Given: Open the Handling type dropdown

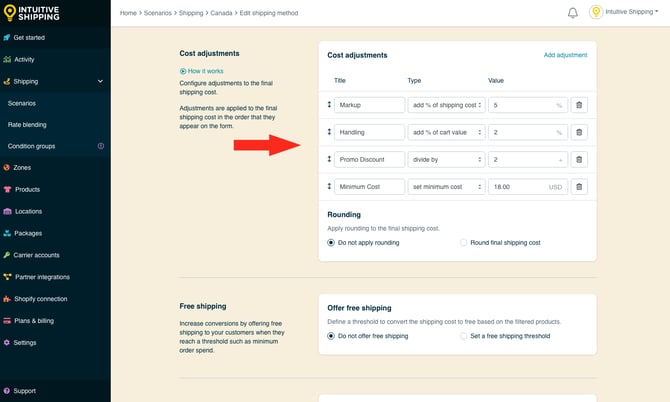Looking at the screenshot, I should (446, 132).
